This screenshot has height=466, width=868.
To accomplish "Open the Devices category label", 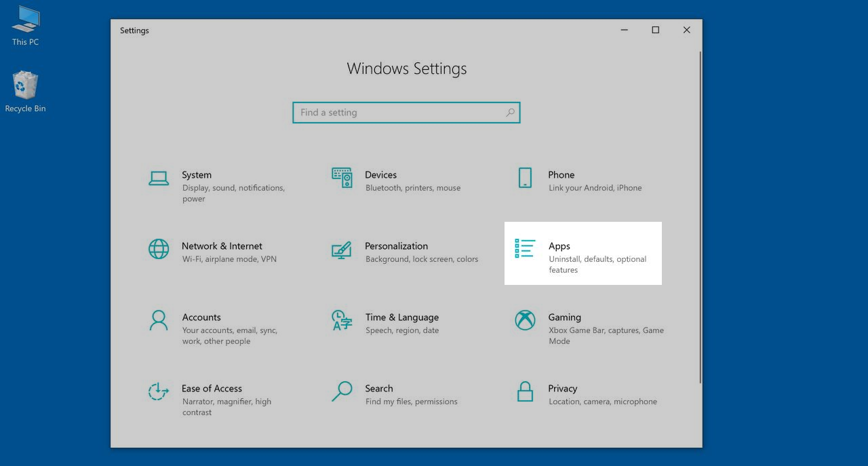I will click(x=380, y=175).
